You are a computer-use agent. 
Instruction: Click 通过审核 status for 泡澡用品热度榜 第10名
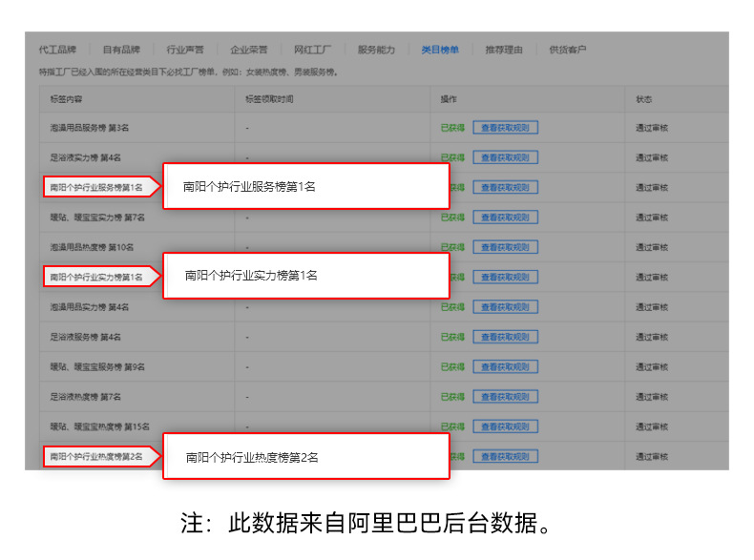pyautogui.click(x=652, y=247)
